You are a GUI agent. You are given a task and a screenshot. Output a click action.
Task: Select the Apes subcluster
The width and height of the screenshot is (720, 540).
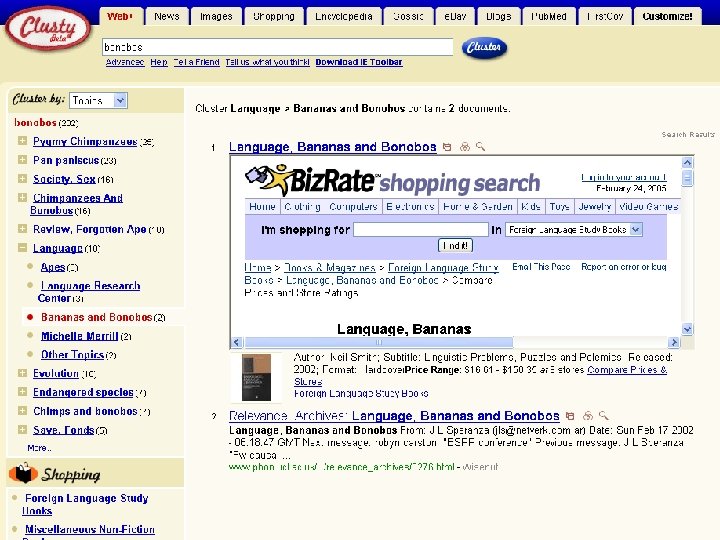[52, 267]
